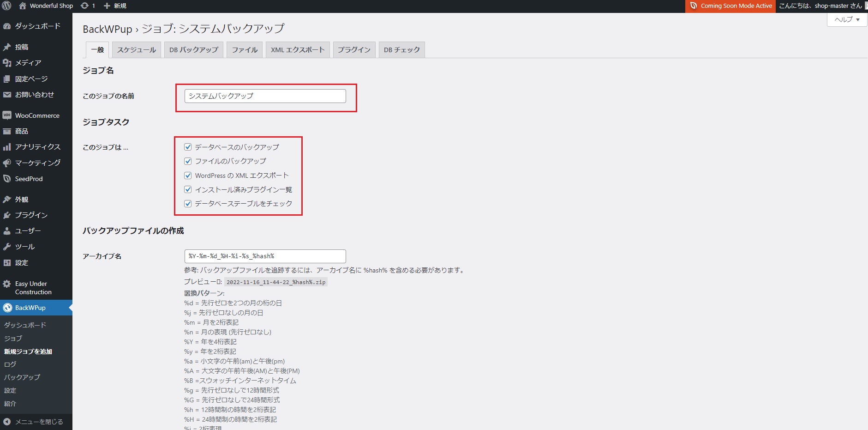This screenshot has height=430, width=868.
Task: Open the メディア menu icon
Action: point(7,63)
